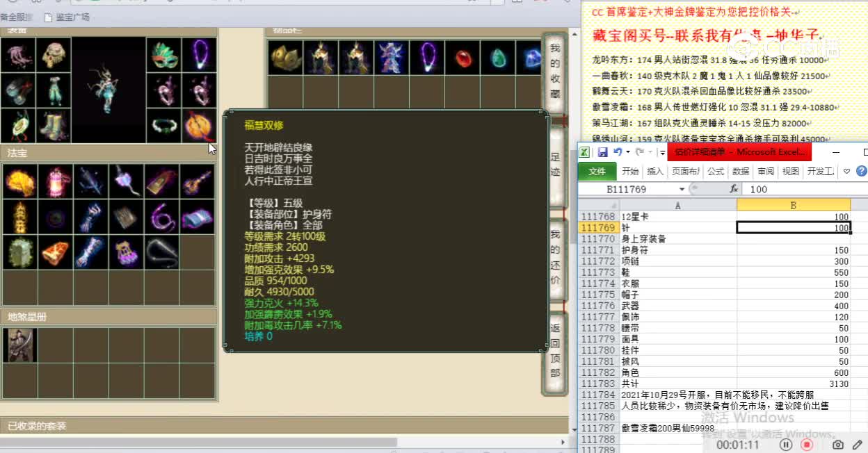Click the purple necklace in the equipment panel
868x453 pixels.
[x=200, y=54]
